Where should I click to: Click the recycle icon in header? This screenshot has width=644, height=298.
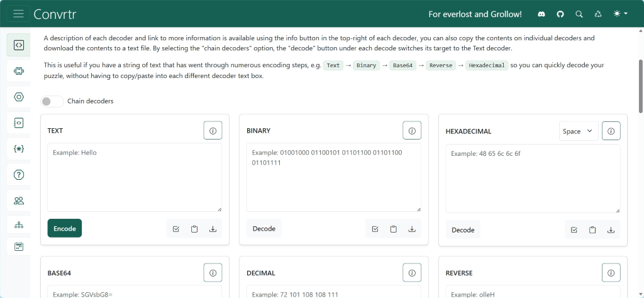(x=598, y=14)
